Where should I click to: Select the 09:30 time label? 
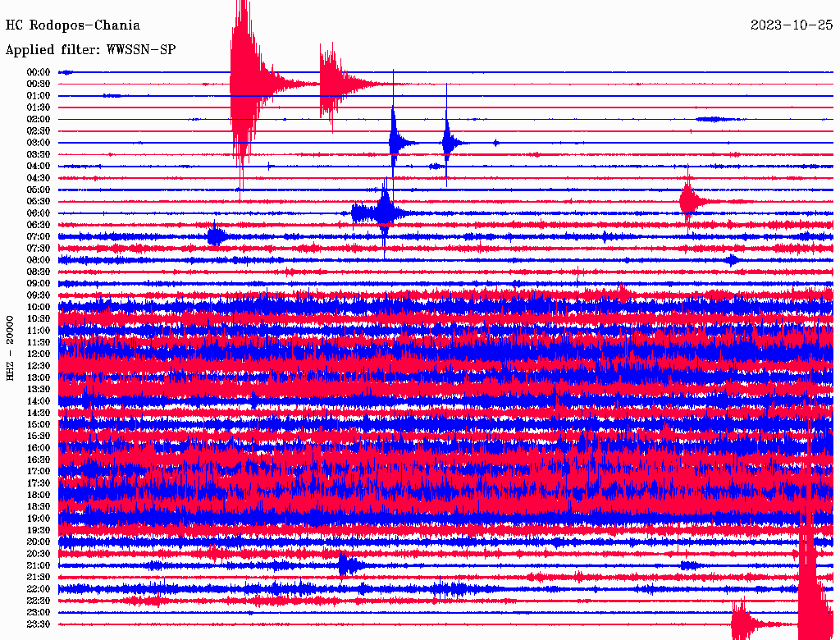pyautogui.click(x=39, y=295)
